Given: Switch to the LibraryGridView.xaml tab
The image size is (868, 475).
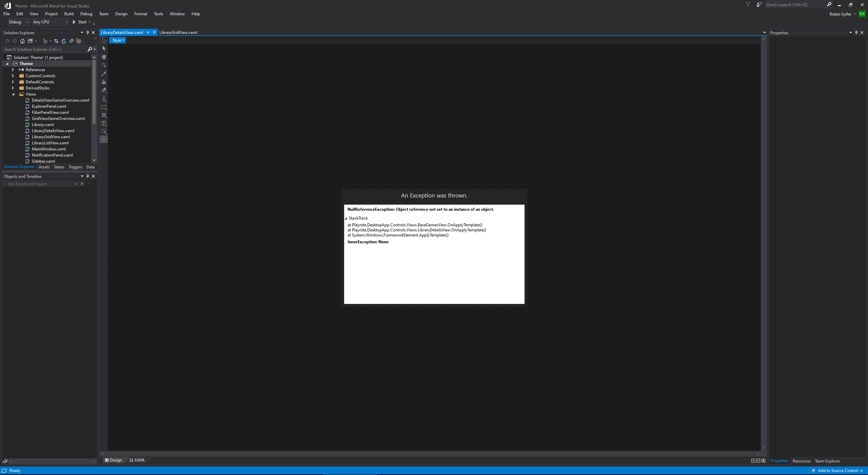Looking at the screenshot, I should pos(178,32).
